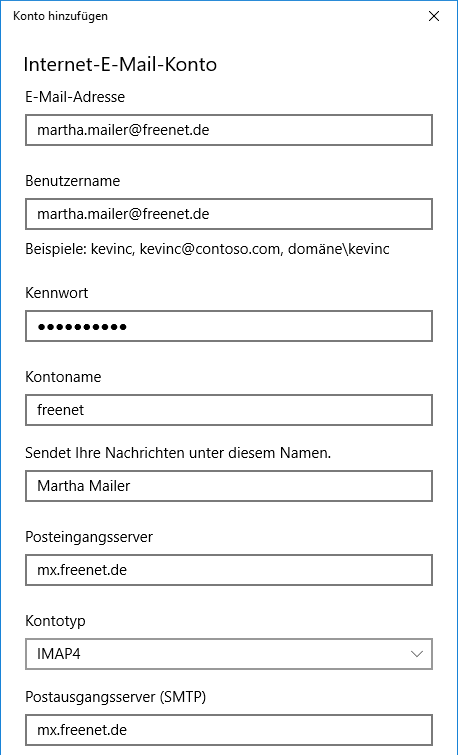Click the E-Mail-Adresse label
Screen dimensions: 458x755
pyautogui.click(x=75, y=97)
